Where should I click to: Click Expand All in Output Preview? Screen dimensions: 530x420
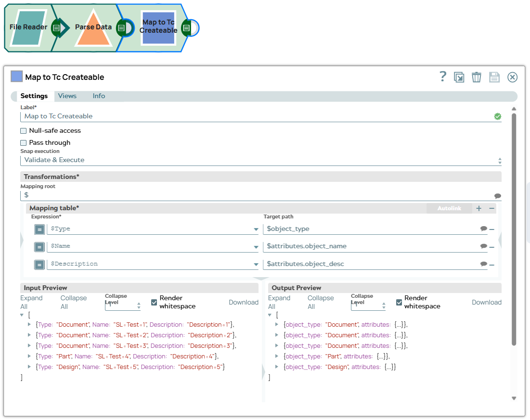coord(279,302)
